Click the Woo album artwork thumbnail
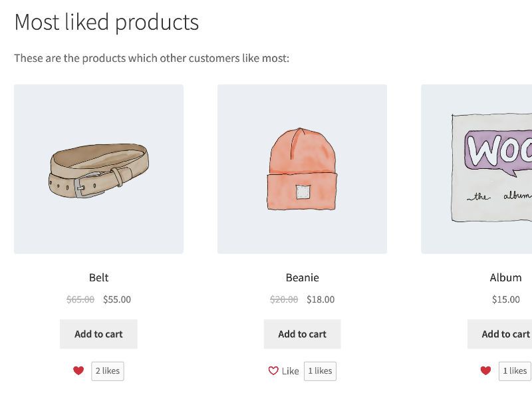 [x=492, y=168]
